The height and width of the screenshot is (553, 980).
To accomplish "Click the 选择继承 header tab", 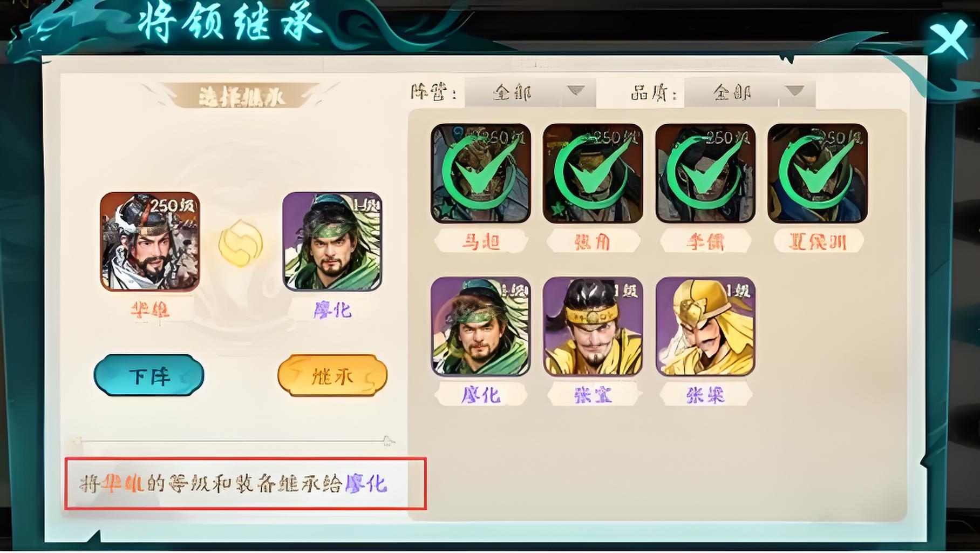I will (241, 97).
